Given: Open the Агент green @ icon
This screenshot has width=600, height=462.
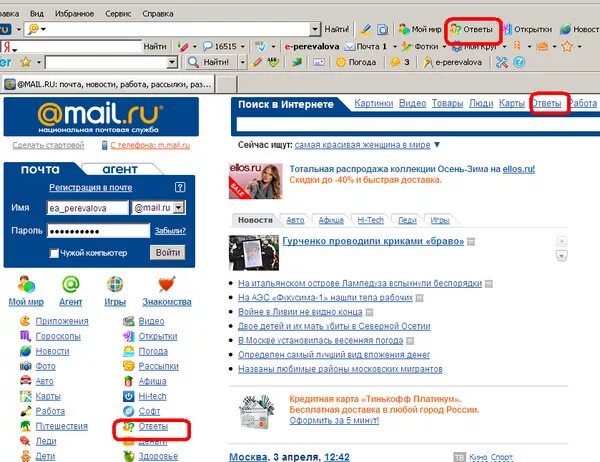Looking at the screenshot, I should click(71, 284).
